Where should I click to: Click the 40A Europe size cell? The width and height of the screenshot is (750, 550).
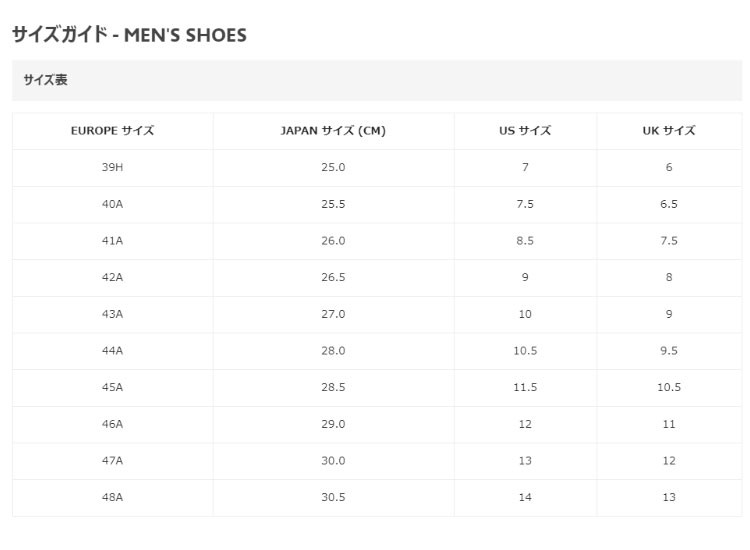[112, 204]
